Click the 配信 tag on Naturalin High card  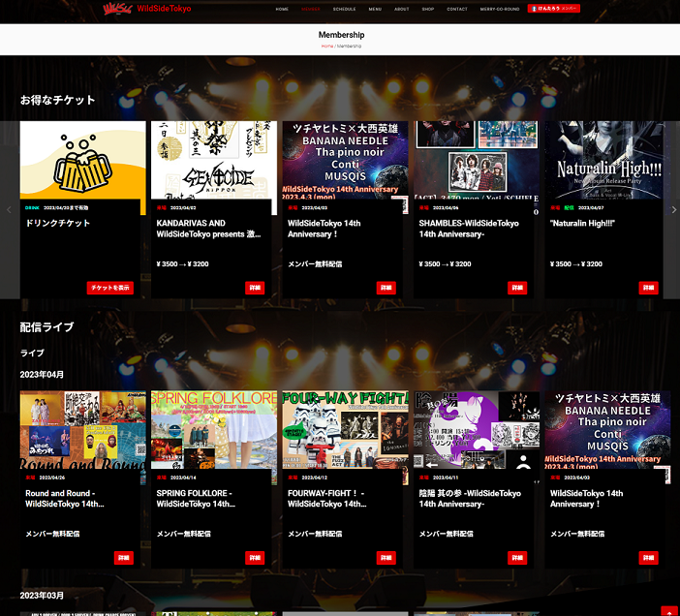(569, 208)
